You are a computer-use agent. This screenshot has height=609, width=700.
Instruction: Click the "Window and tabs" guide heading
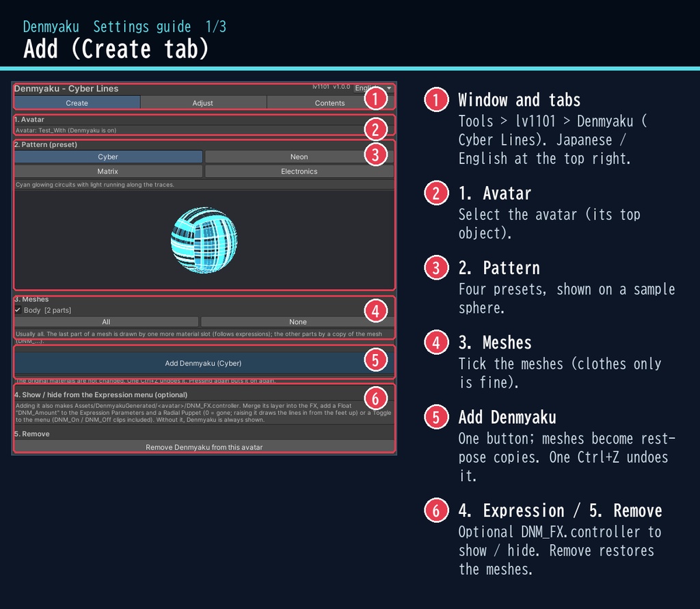pos(520,100)
